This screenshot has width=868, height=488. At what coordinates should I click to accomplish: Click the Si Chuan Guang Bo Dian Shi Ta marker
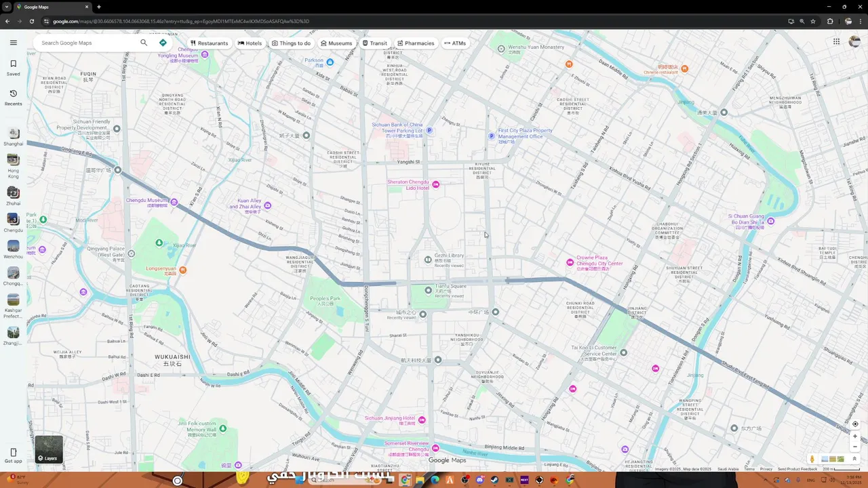coord(770,221)
